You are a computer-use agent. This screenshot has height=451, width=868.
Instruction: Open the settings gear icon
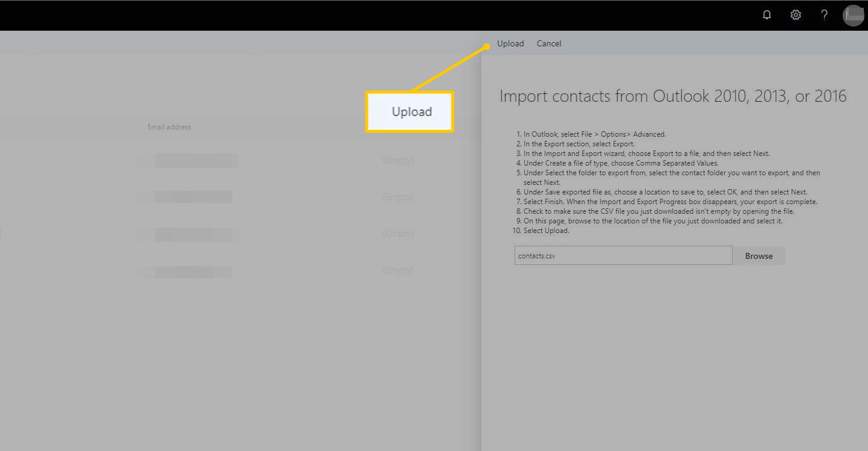[x=796, y=15]
